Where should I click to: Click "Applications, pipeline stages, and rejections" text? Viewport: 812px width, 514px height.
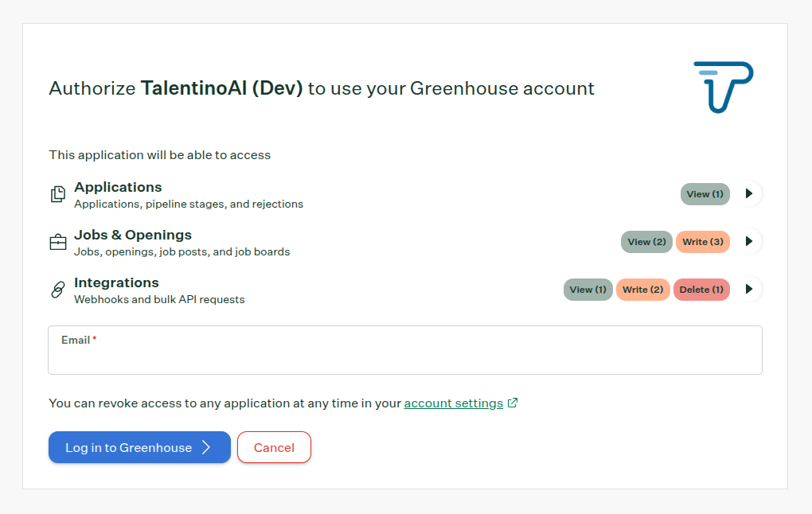[x=189, y=204]
